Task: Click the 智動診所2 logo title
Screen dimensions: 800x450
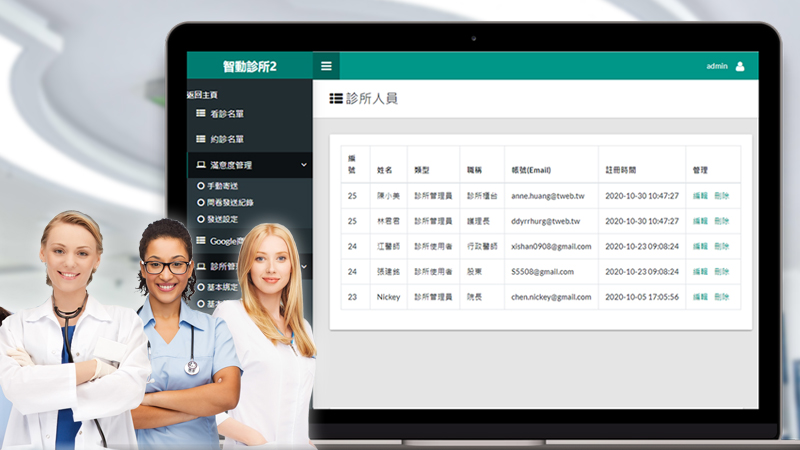Action: 250,67
